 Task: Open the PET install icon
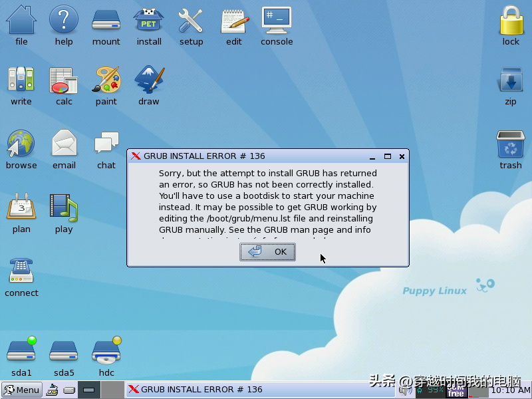148,21
